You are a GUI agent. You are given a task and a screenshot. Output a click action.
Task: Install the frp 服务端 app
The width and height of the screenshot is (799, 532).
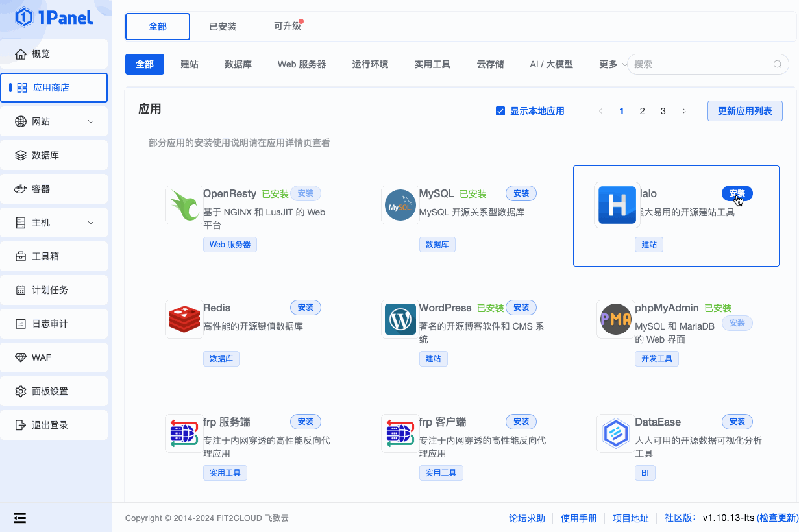(x=306, y=422)
